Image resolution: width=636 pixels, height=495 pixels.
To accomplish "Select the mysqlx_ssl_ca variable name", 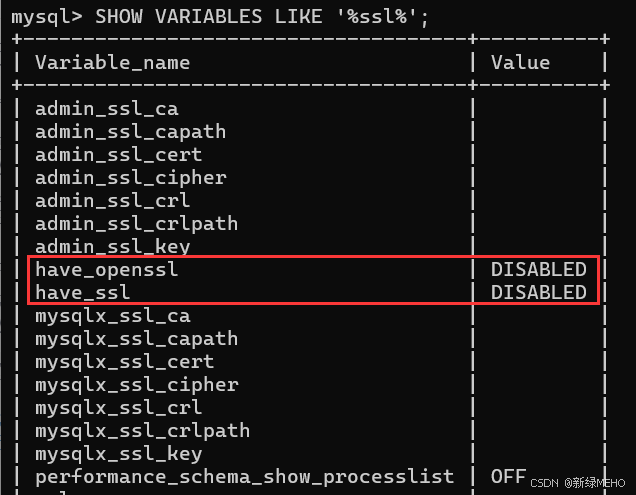I will [x=112, y=316].
